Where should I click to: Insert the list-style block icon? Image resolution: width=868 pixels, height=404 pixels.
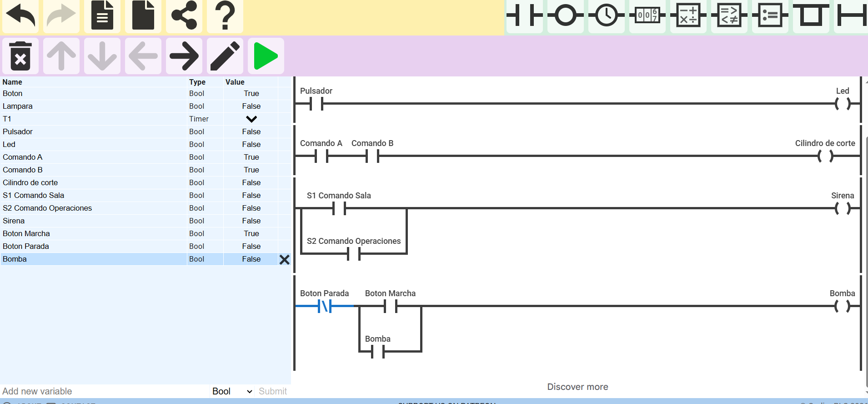pos(770,15)
